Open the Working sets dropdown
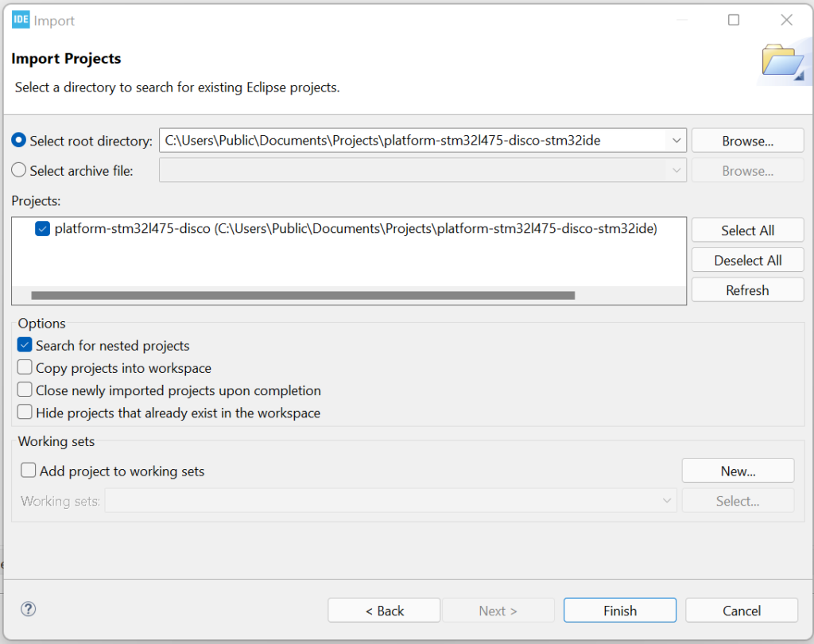The width and height of the screenshot is (814, 644). pyautogui.click(x=666, y=500)
